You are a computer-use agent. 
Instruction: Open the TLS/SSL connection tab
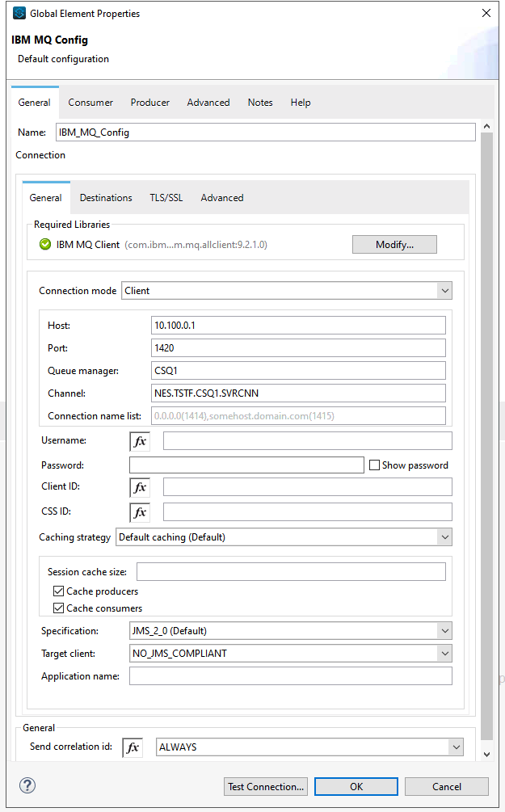166,198
